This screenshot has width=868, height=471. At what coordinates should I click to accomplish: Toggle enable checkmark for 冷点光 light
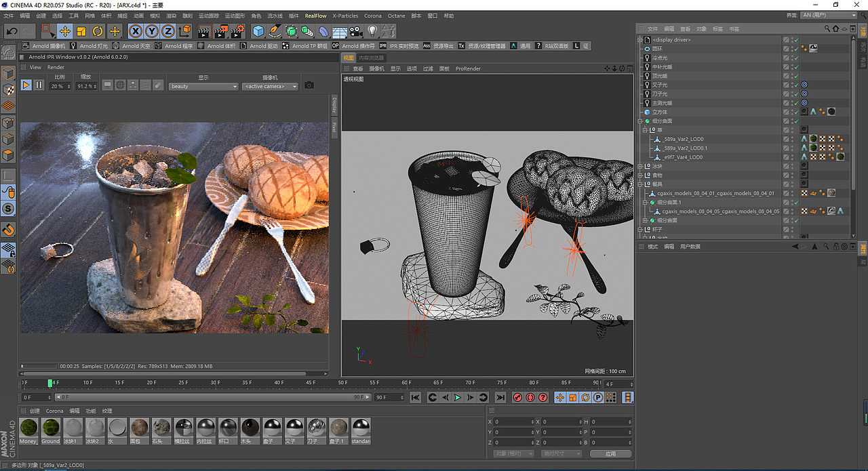tap(795, 58)
